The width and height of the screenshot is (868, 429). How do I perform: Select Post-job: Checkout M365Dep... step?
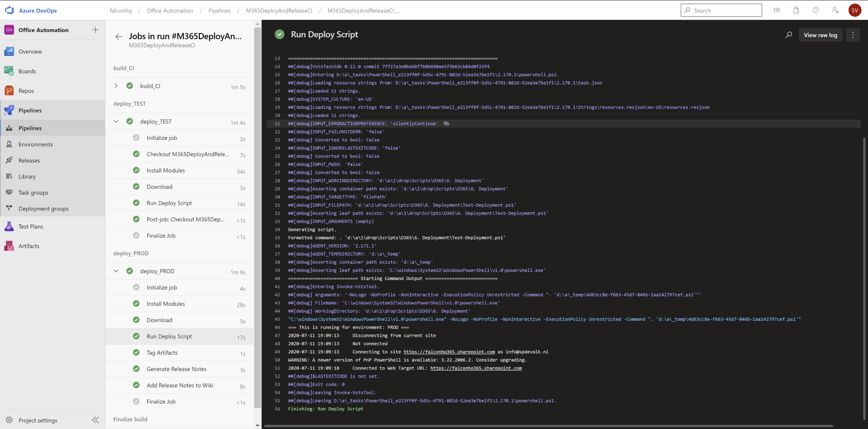180,219
